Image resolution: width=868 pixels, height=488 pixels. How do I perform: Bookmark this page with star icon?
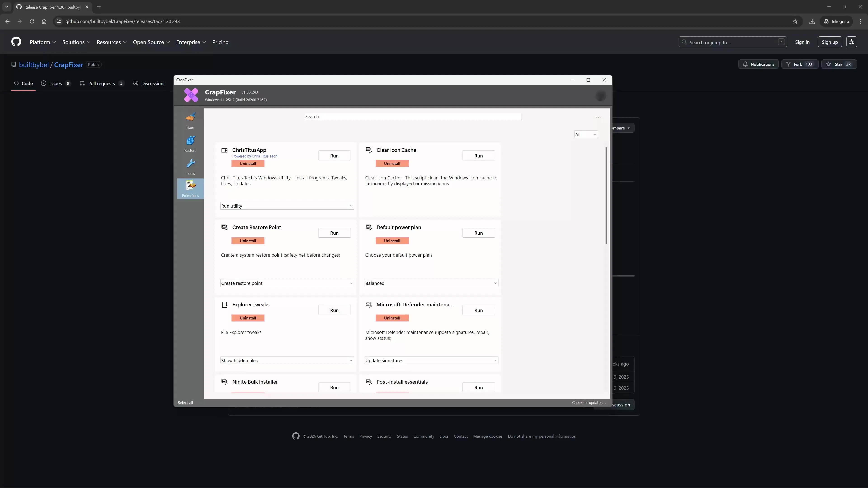(x=795, y=21)
